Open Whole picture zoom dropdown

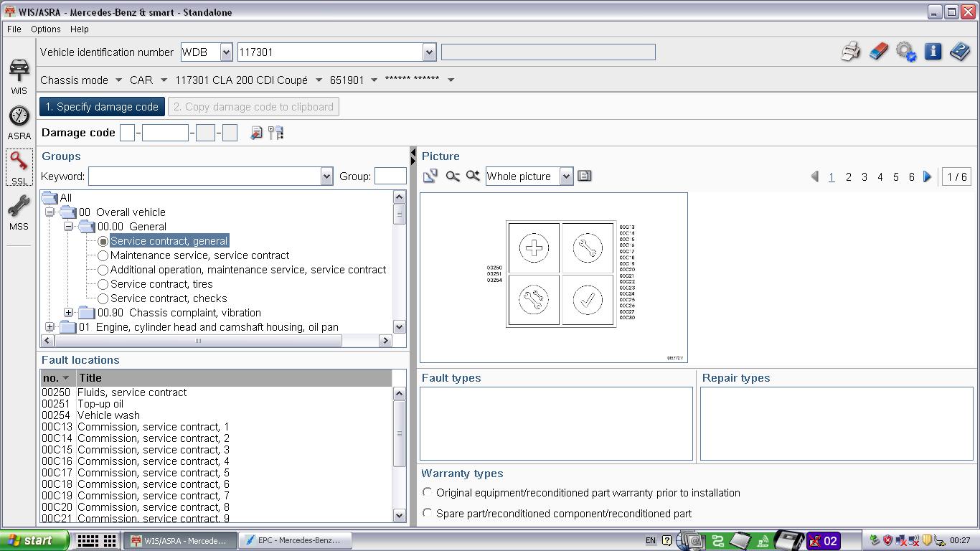[566, 176]
